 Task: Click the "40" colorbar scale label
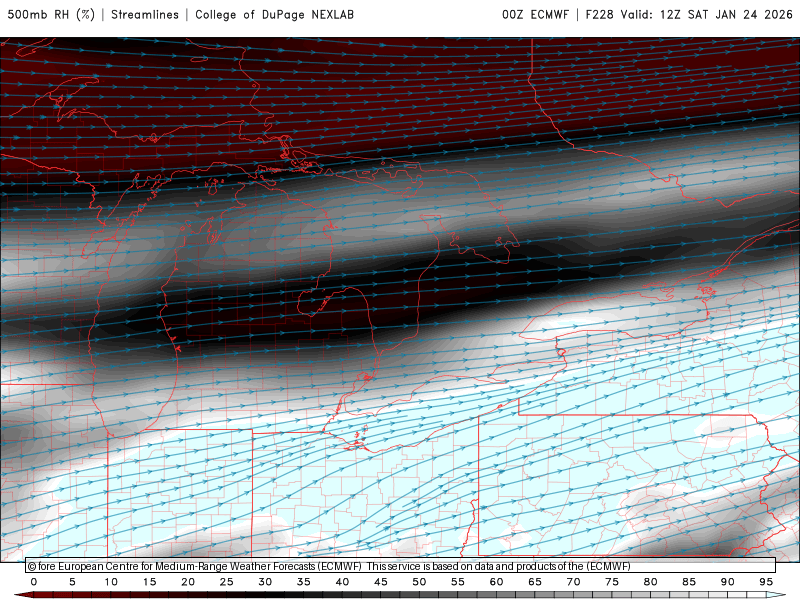pos(342,582)
